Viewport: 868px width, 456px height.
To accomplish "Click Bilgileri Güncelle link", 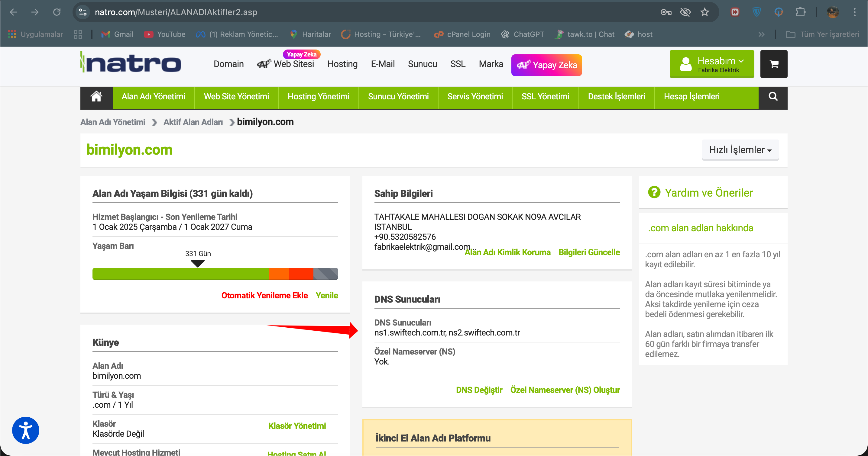I will pos(589,252).
